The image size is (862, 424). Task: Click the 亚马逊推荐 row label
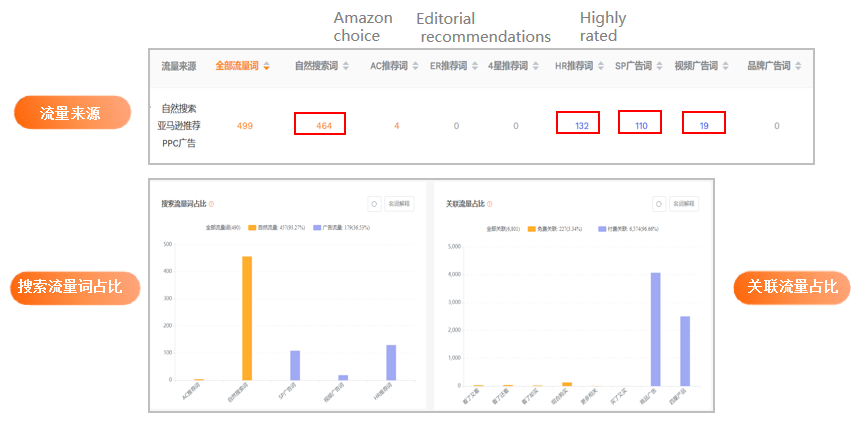179,126
